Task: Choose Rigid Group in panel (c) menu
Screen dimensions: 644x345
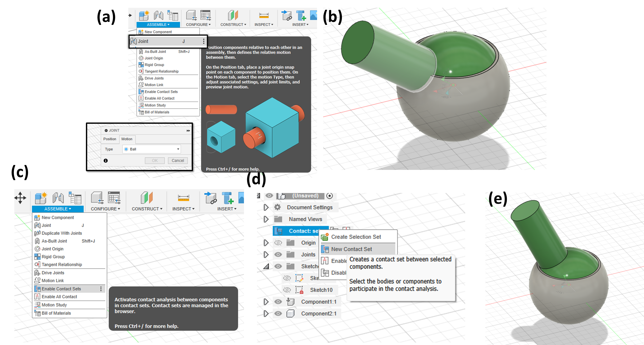Action: point(70,257)
